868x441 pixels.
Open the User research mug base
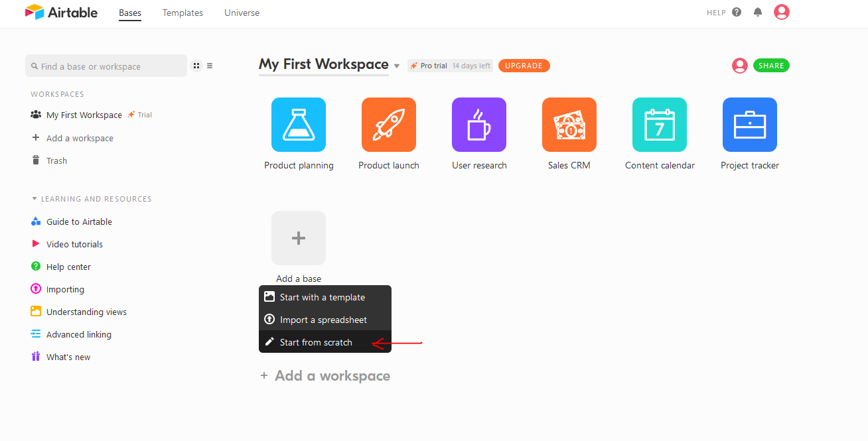pos(479,125)
